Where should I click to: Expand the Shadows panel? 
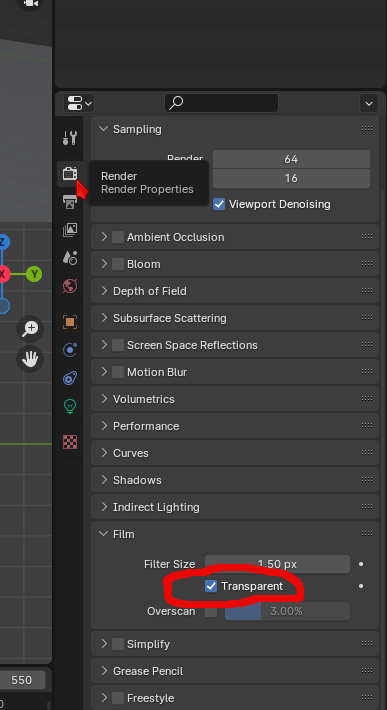104,480
